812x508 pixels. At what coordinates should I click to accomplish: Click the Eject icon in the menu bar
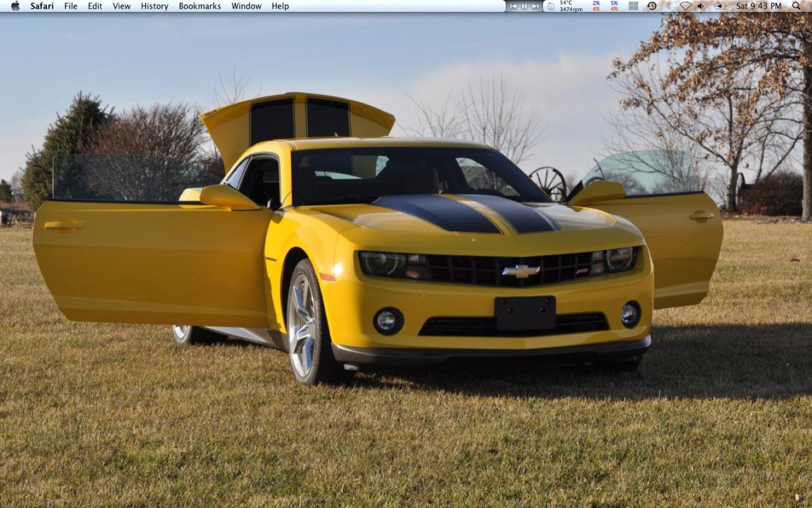click(x=720, y=6)
